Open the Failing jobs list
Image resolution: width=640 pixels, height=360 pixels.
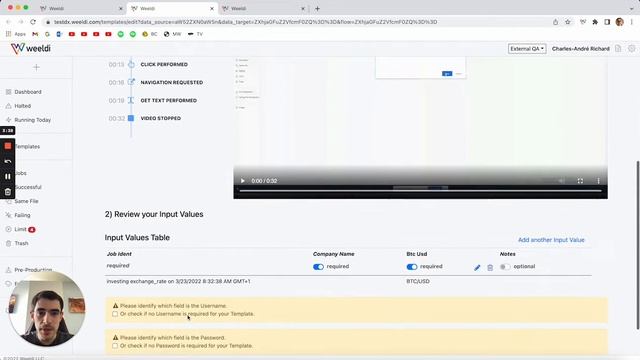point(22,215)
